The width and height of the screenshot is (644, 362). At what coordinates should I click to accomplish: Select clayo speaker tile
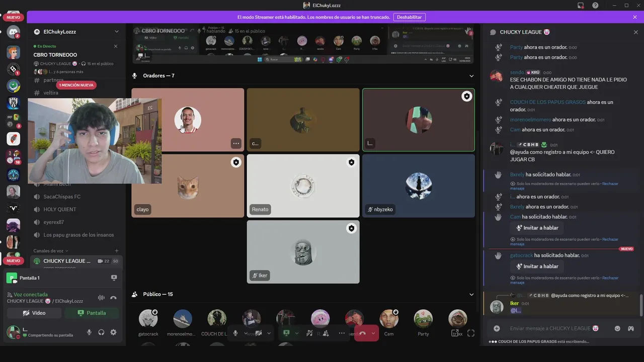188,186
